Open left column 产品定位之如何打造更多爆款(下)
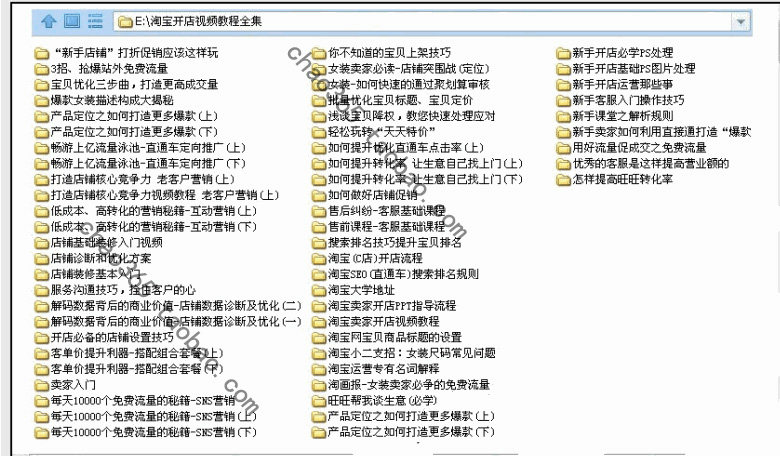The width and height of the screenshot is (780, 456). point(127,132)
